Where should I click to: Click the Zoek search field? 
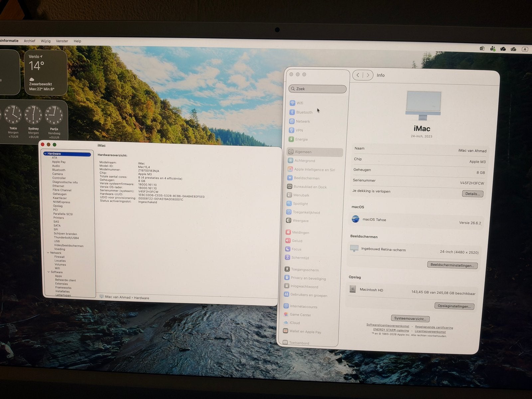pos(318,89)
